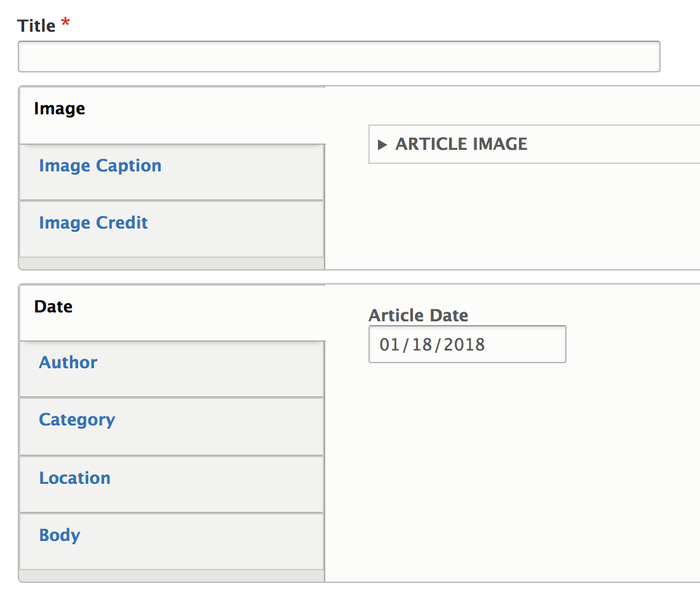Viewport: 700px width, 602px height.
Task: Open the Image Caption tab
Action: (100, 166)
